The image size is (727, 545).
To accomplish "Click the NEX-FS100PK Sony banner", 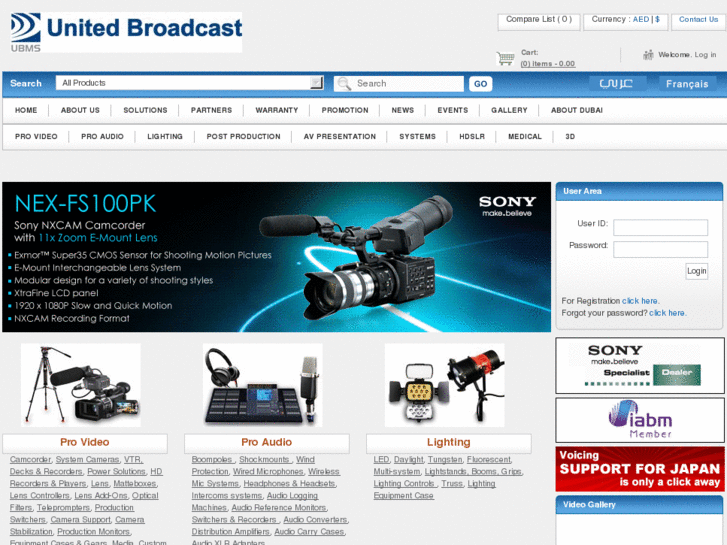I will click(x=276, y=257).
